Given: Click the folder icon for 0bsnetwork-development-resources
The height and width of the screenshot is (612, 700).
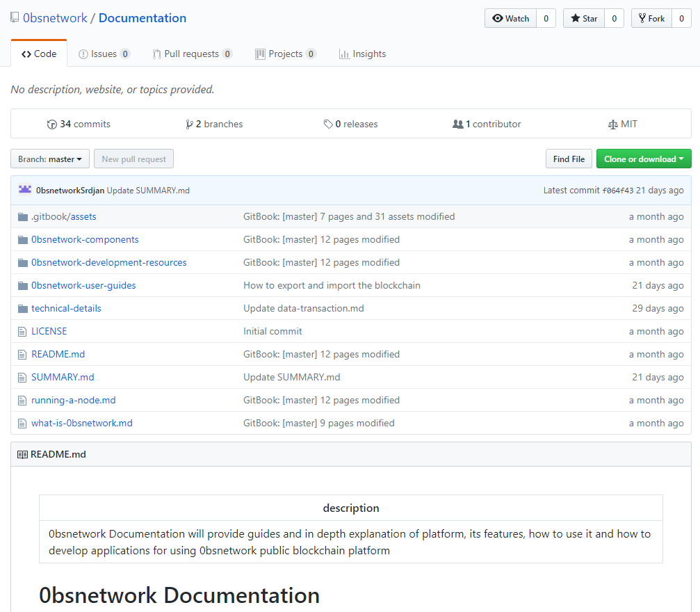Looking at the screenshot, I should click(x=23, y=263).
